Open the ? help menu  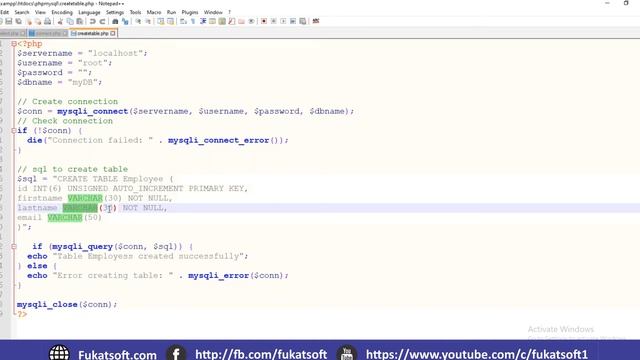(x=229, y=13)
